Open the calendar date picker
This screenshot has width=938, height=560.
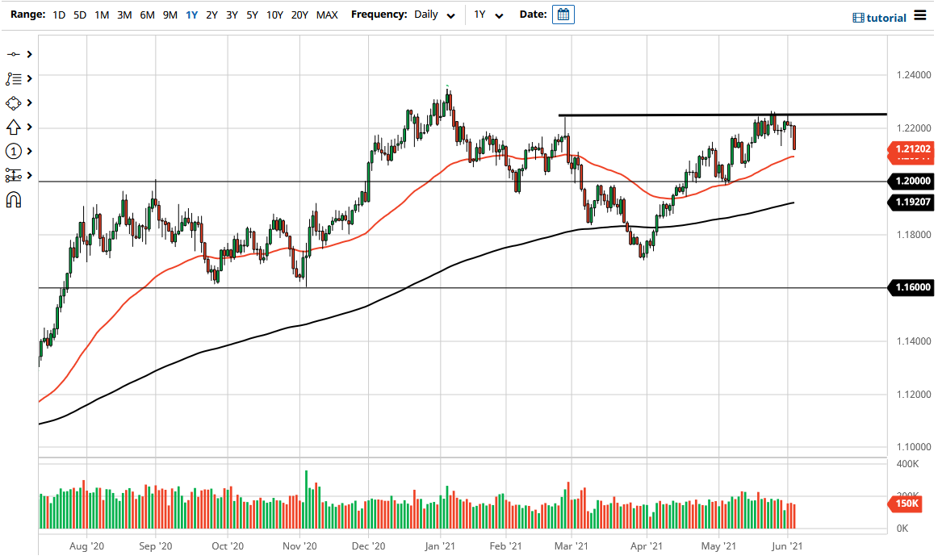[563, 14]
